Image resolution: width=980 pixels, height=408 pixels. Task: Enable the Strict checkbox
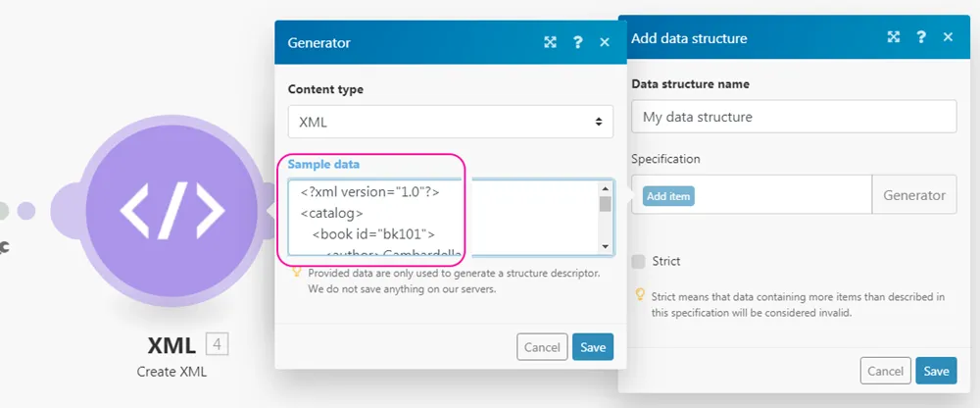coord(639,261)
